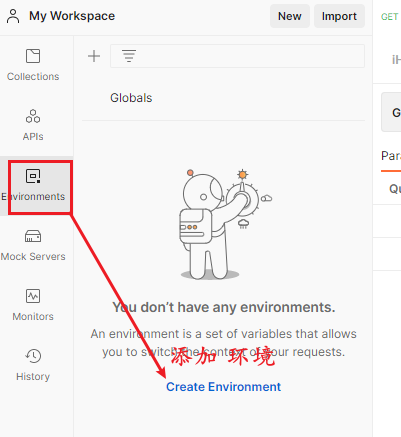Open the APIs sidebar tab
This screenshot has height=437, width=401.
pos(33,125)
